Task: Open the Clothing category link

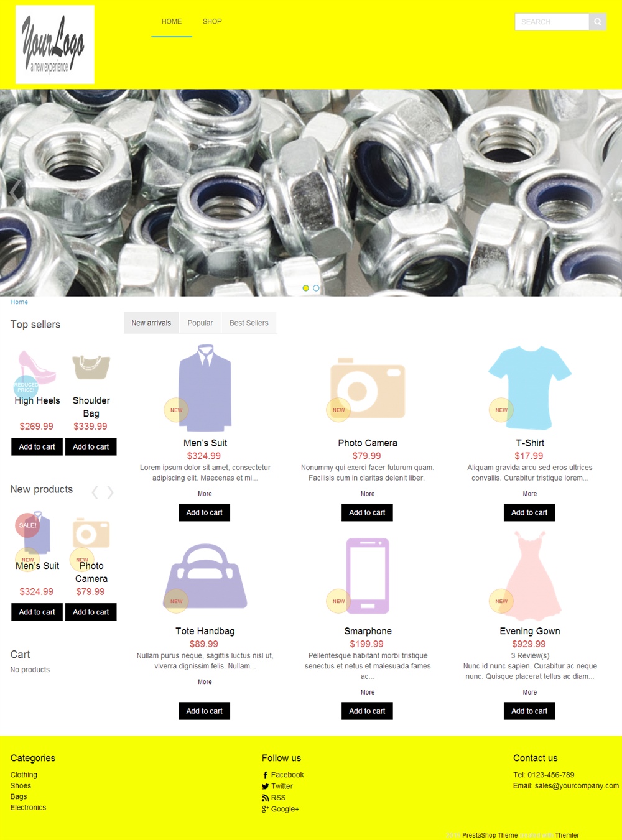Action: tap(24, 775)
